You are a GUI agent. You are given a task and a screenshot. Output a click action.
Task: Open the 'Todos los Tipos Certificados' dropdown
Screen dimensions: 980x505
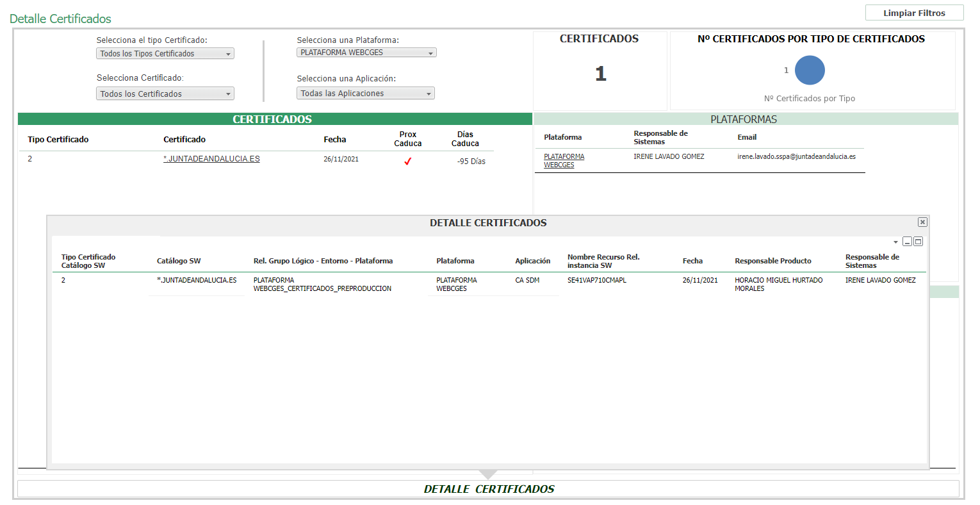[165, 54]
